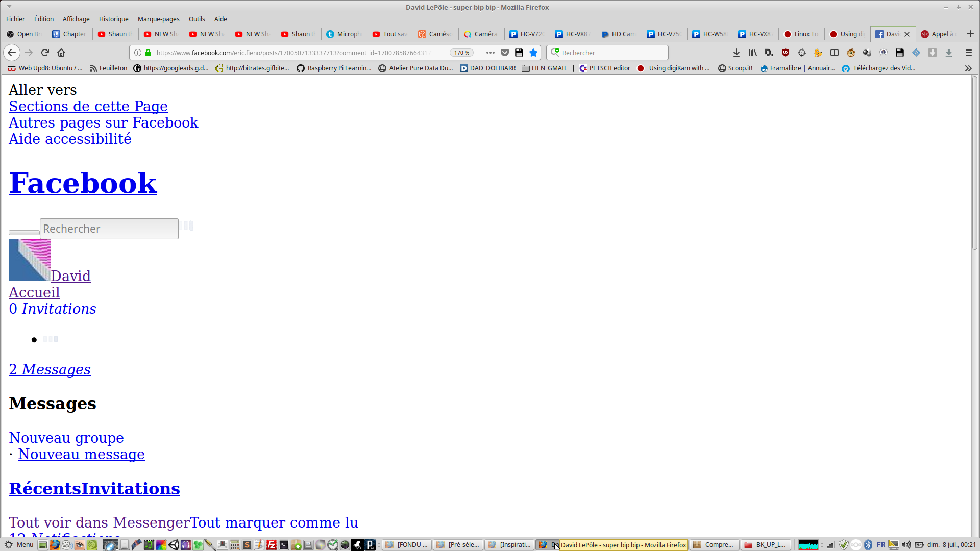
Task: Open the Library bookshelf icon
Action: pos(753,53)
